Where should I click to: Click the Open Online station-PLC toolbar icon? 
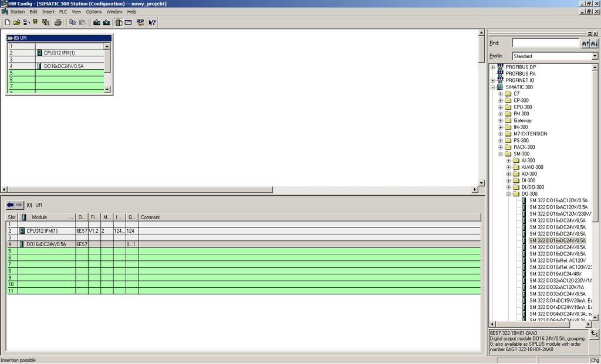26,23
